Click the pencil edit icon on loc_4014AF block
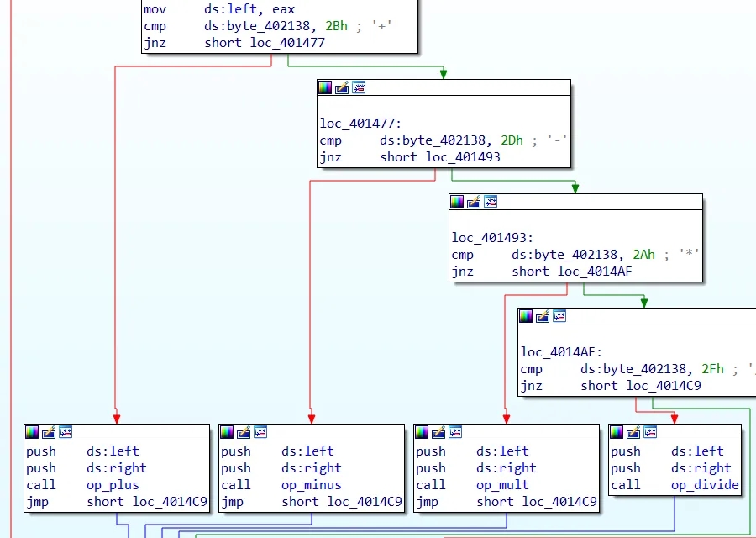 point(543,316)
